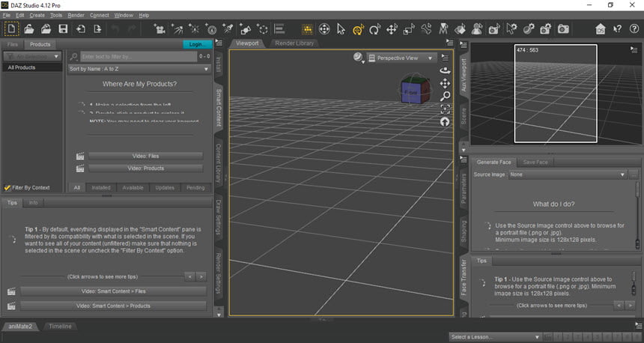Open the File menu

7,15
